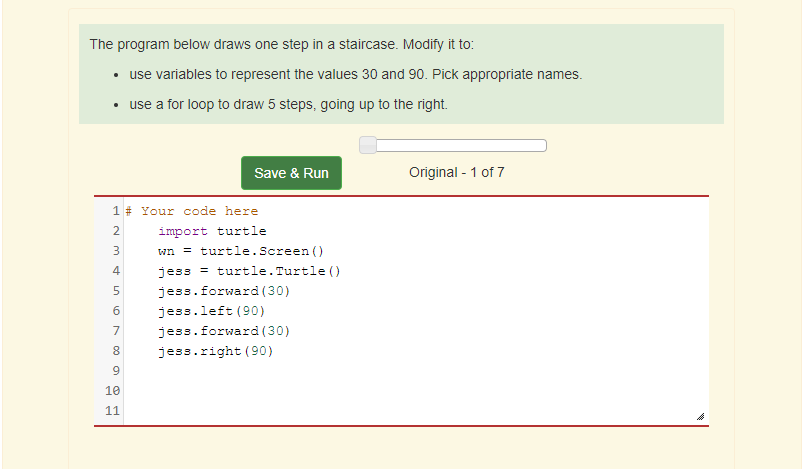This screenshot has height=469, width=805.
Task: Click the 'jess.right(90)' code line
Action: point(216,351)
